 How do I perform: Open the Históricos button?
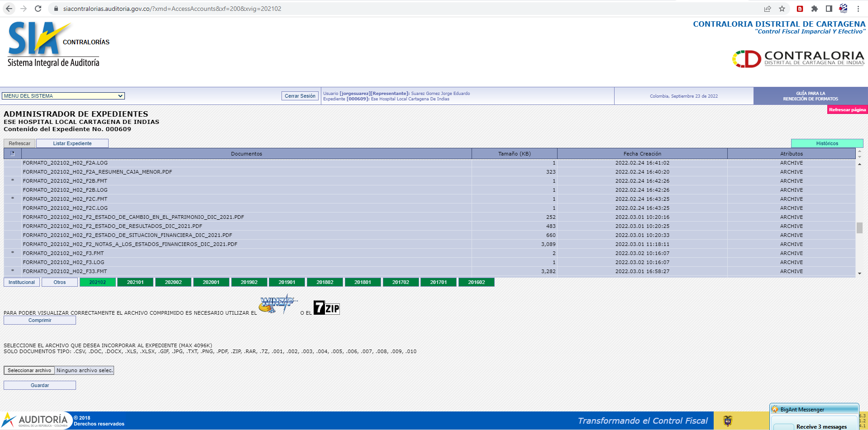[x=827, y=143]
